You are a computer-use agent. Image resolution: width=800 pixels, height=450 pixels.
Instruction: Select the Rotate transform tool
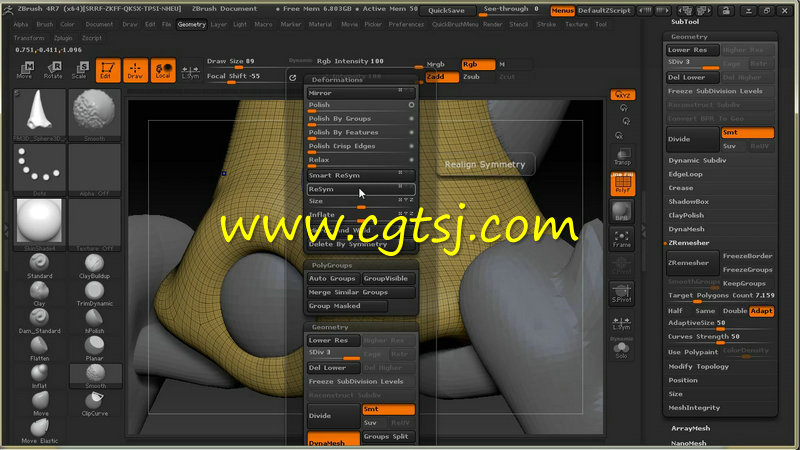point(53,70)
